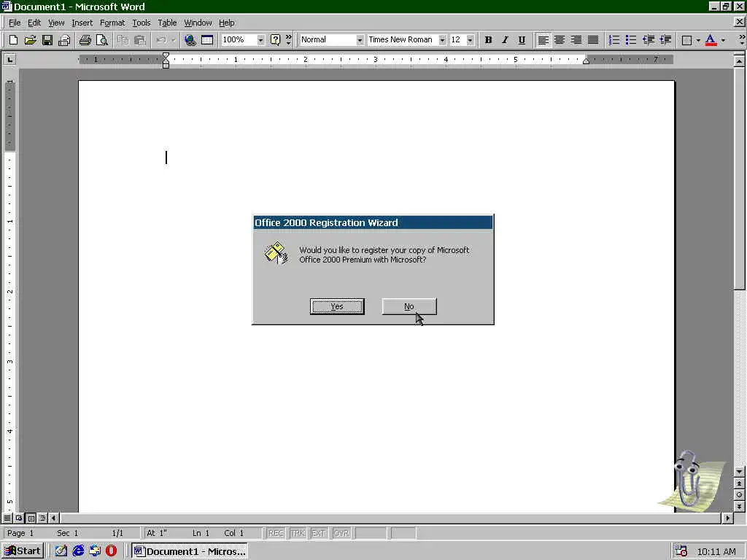This screenshot has width=747, height=560.
Task: Decrease the paragraph indent
Action: point(648,40)
